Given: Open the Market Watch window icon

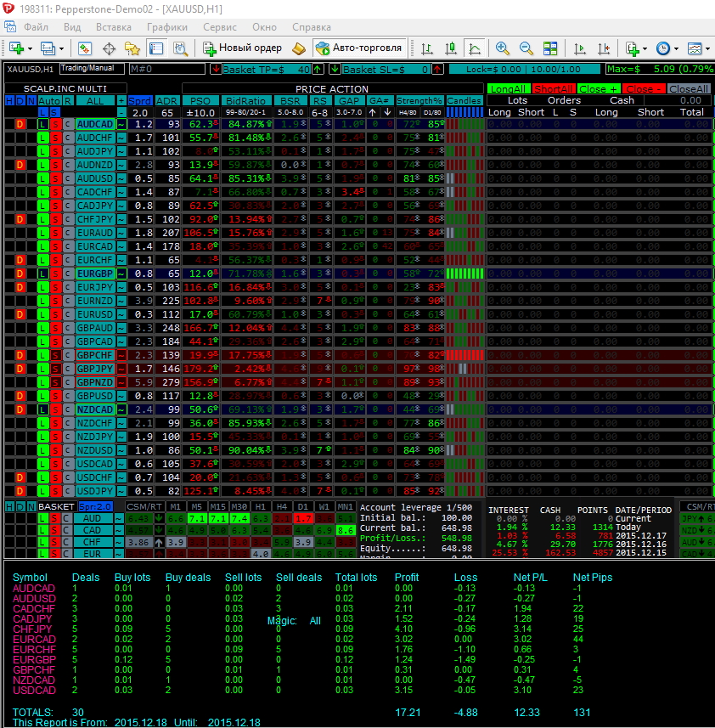Looking at the screenshot, I should [85, 48].
